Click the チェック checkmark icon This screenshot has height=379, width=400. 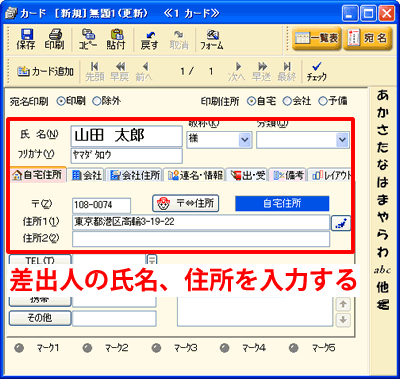317,71
